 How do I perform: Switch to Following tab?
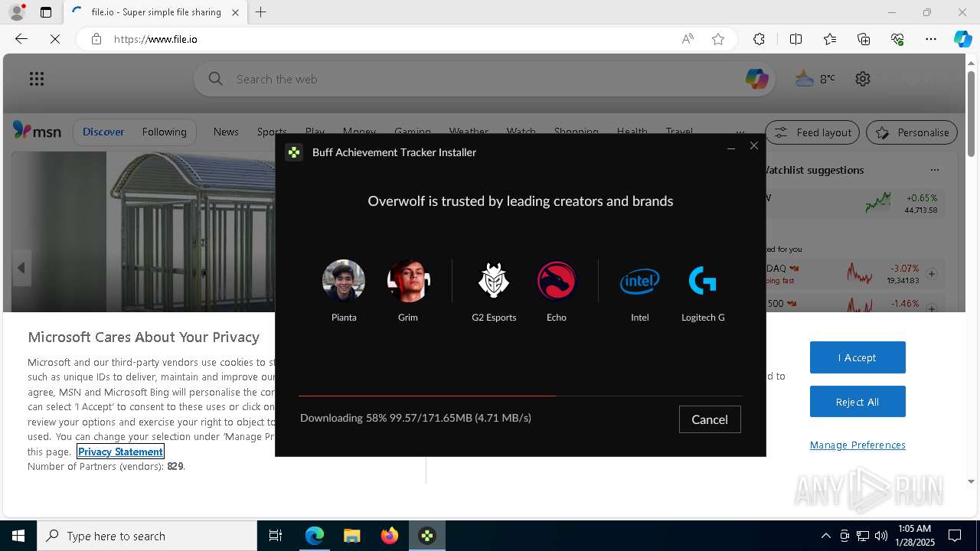164,132
